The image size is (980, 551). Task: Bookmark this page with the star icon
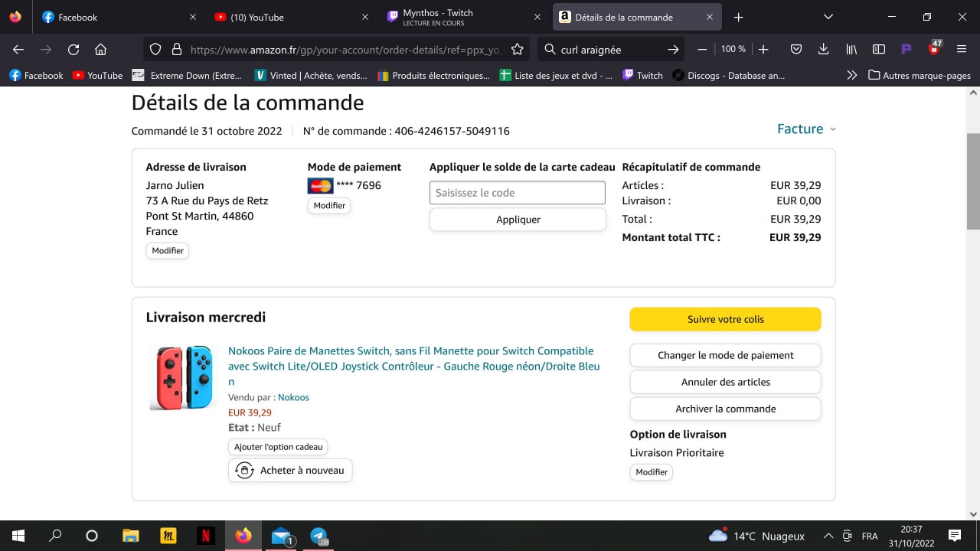click(517, 49)
